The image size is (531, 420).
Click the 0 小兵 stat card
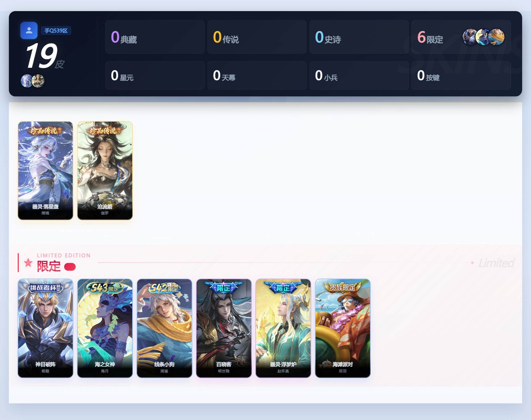pyautogui.click(x=359, y=75)
